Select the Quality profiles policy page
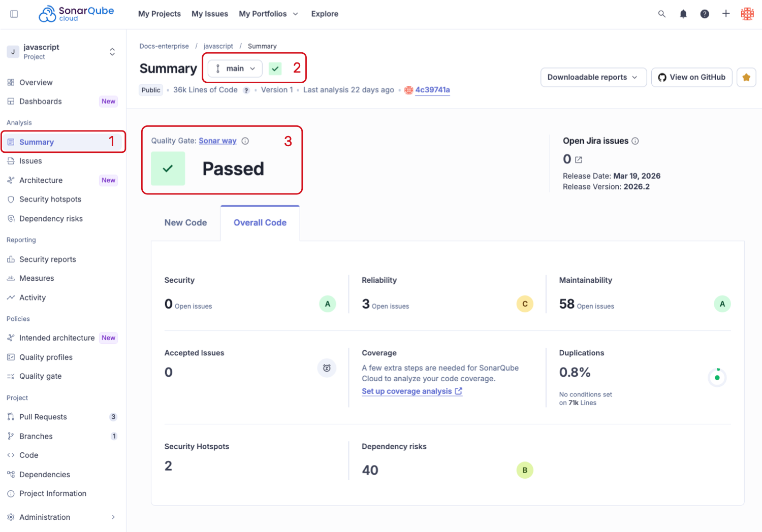The width and height of the screenshot is (762, 532). 46,357
